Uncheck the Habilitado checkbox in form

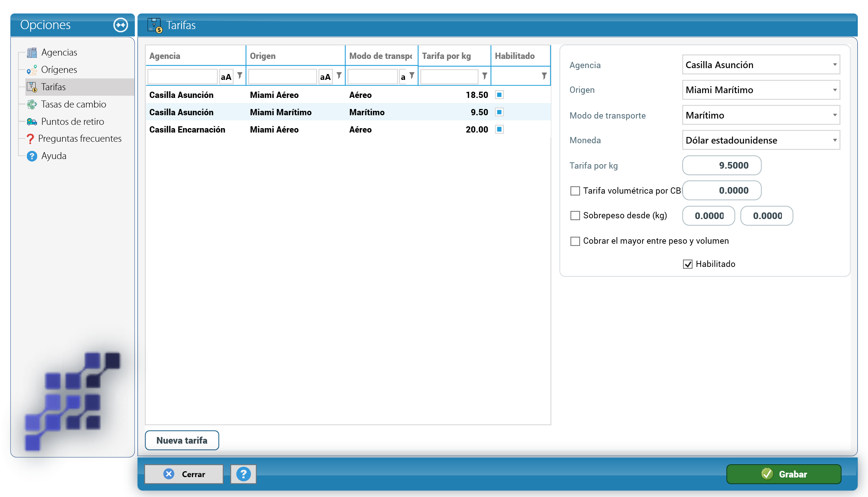(688, 264)
